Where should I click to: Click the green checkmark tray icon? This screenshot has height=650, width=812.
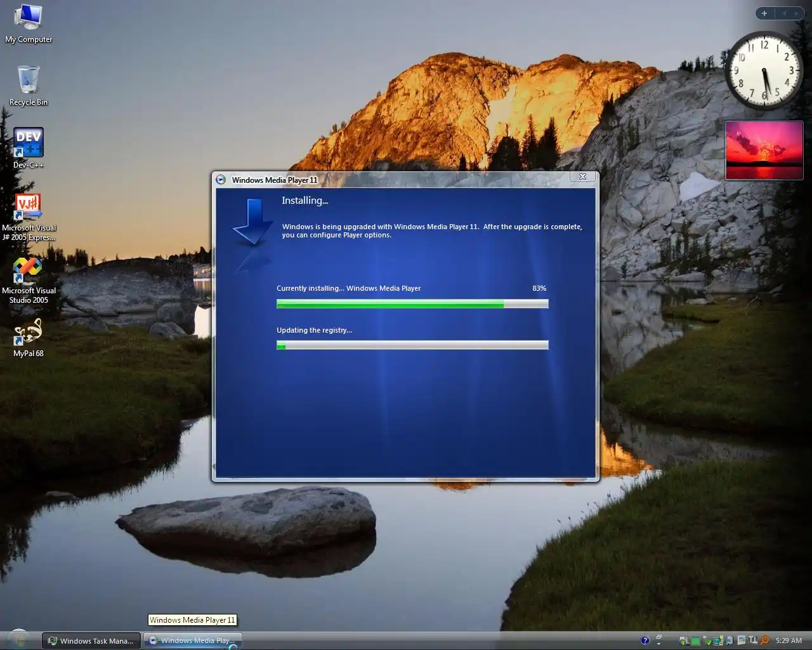pyautogui.click(x=707, y=641)
